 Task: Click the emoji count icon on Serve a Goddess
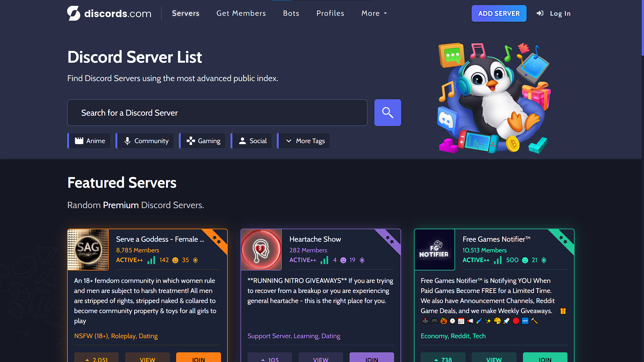click(x=175, y=260)
